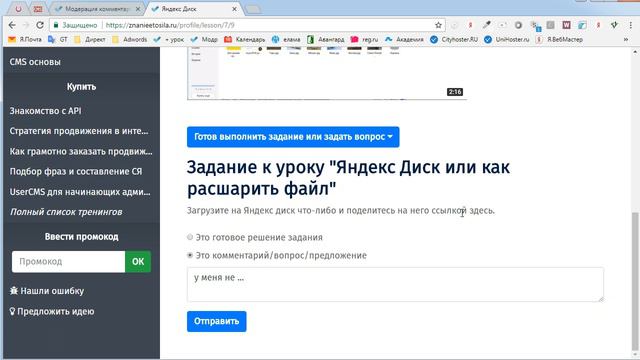The width and height of the screenshot is (640, 360).
Task: Open UserCMS для начинающих training
Action: (x=80, y=192)
